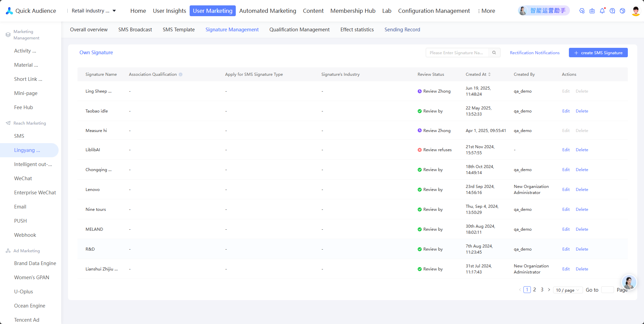Click the search magnifier in the signature search box
Viewport: 644px width, 324px height.
(x=494, y=53)
